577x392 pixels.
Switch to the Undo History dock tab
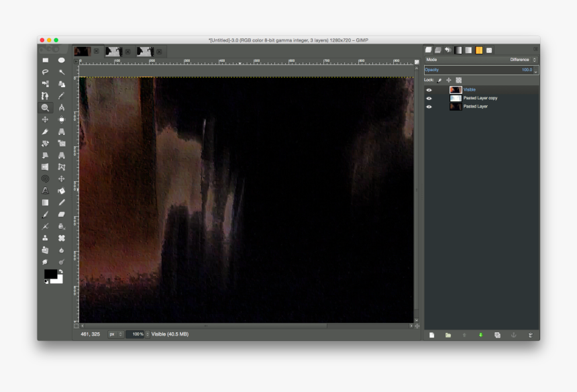[448, 50]
